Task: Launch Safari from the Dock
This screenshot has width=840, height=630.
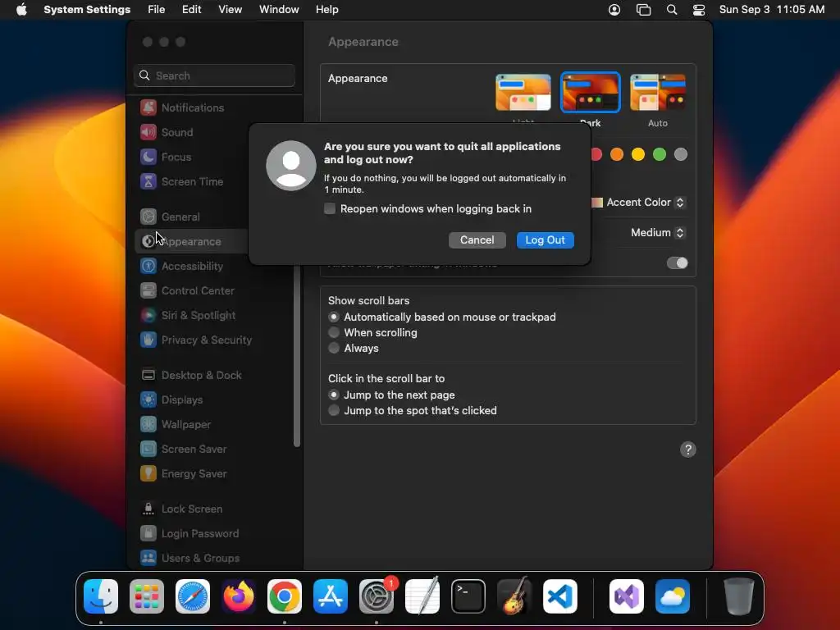Action: (x=193, y=596)
